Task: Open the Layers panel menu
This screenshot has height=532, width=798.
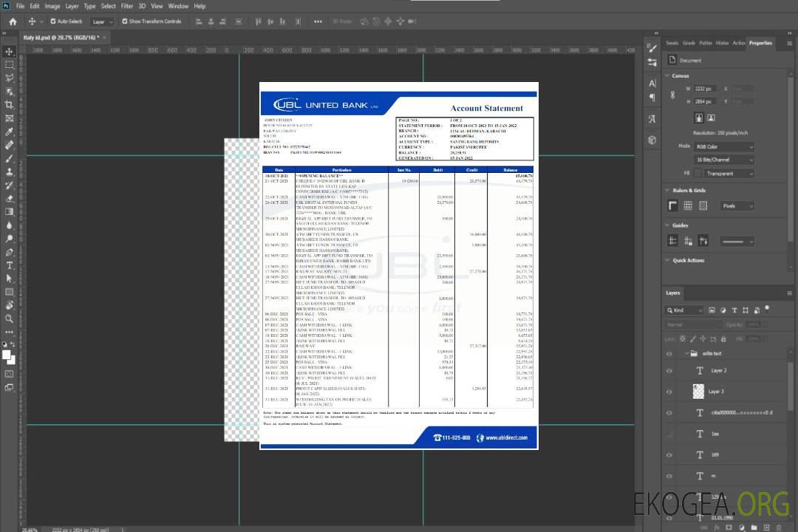Action: (789, 293)
